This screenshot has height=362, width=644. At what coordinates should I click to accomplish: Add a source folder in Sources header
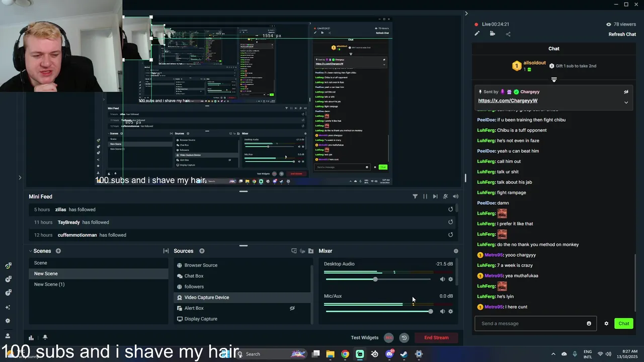point(311,251)
